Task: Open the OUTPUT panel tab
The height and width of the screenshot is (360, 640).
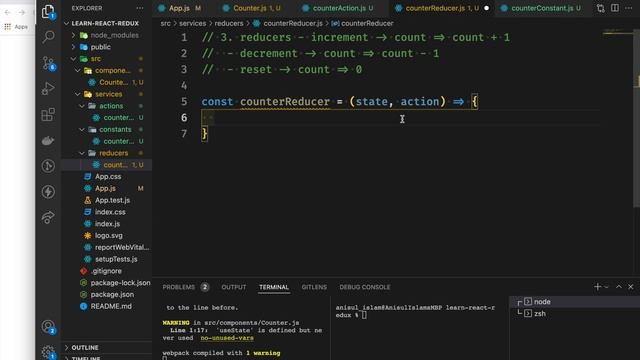Action: point(233,287)
